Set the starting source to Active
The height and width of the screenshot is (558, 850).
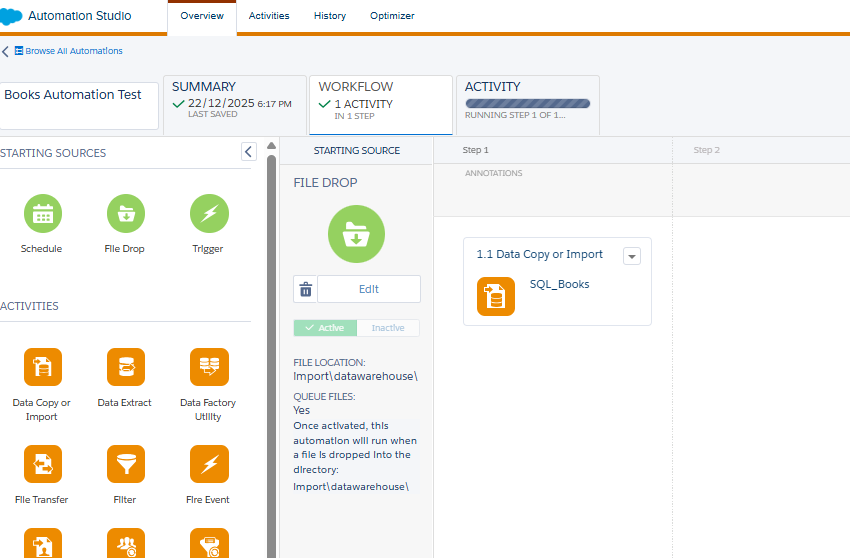point(325,328)
